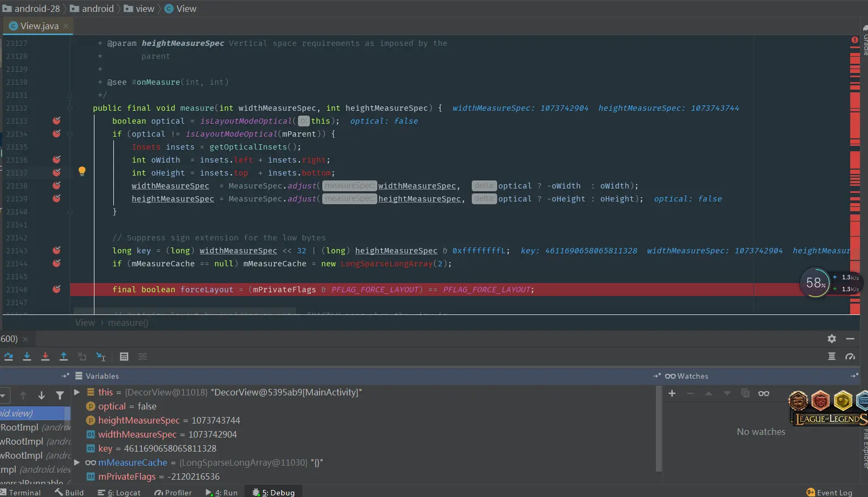The width and height of the screenshot is (868, 497).
Task: Click the 58% floating memory monitor widget
Action: point(815,283)
